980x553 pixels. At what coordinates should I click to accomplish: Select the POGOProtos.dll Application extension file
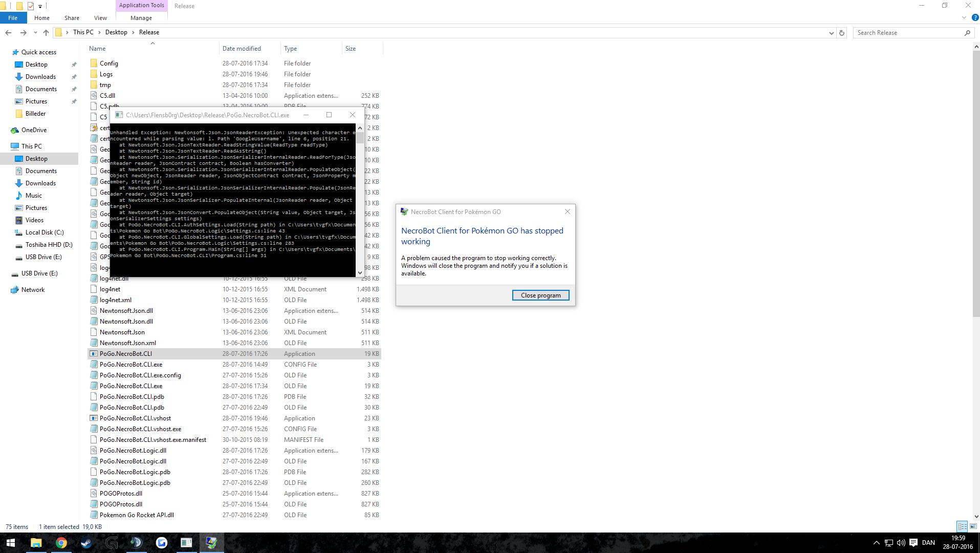tap(121, 494)
